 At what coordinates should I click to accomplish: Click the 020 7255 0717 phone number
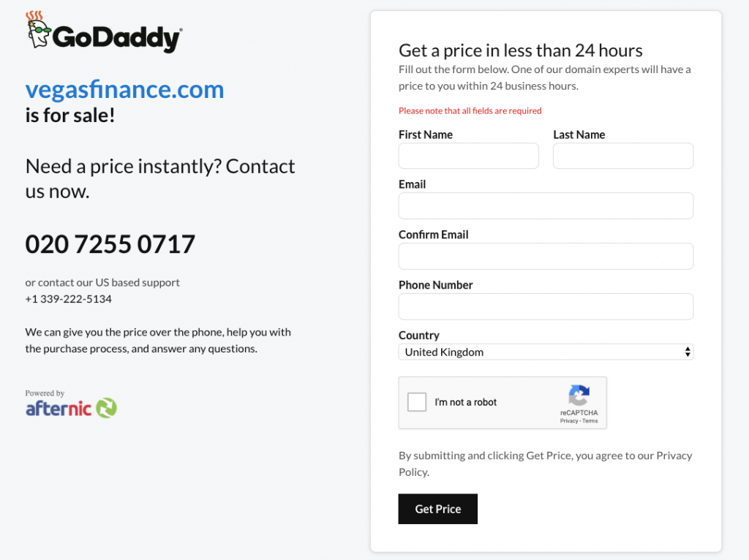tap(110, 244)
